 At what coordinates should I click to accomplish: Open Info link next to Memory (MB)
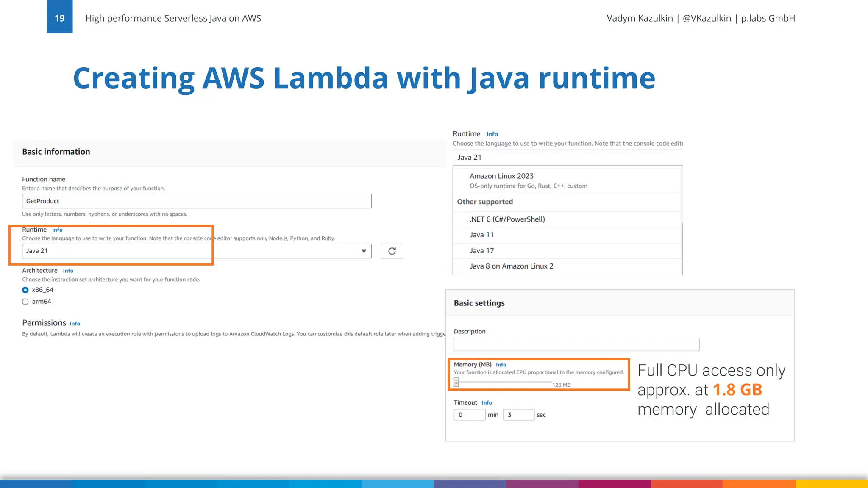tap(501, 365)
